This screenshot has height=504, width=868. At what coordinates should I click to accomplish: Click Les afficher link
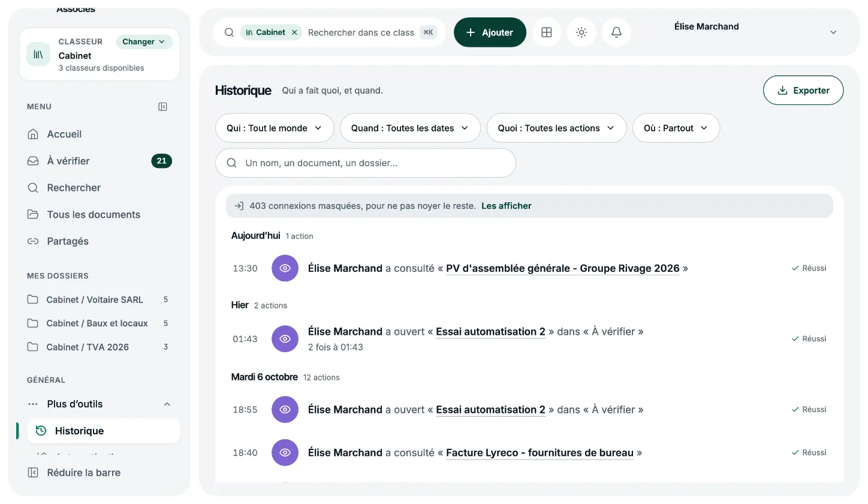tap(507, 206)
